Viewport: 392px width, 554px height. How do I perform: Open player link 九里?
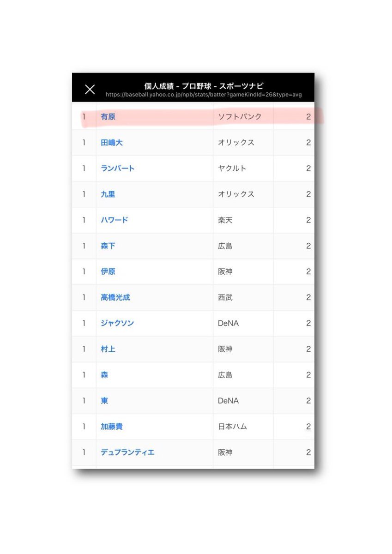pyautogui.click(x=108, y=194)
